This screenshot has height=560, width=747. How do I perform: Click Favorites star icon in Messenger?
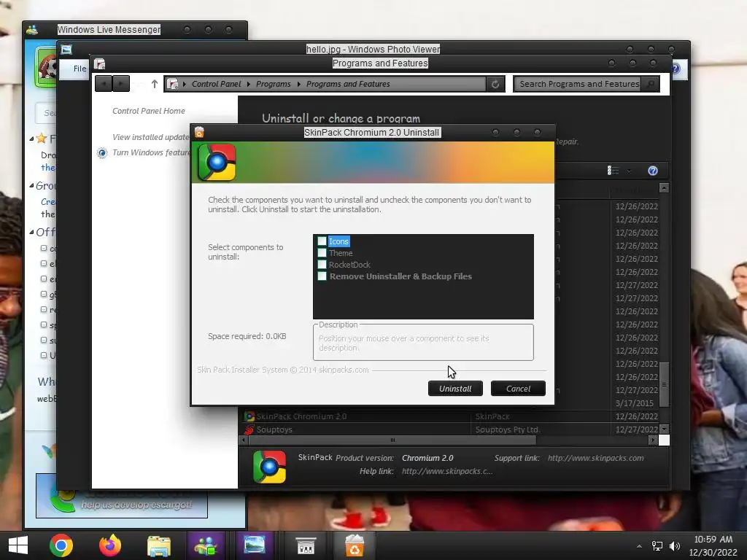click(42, 139)
